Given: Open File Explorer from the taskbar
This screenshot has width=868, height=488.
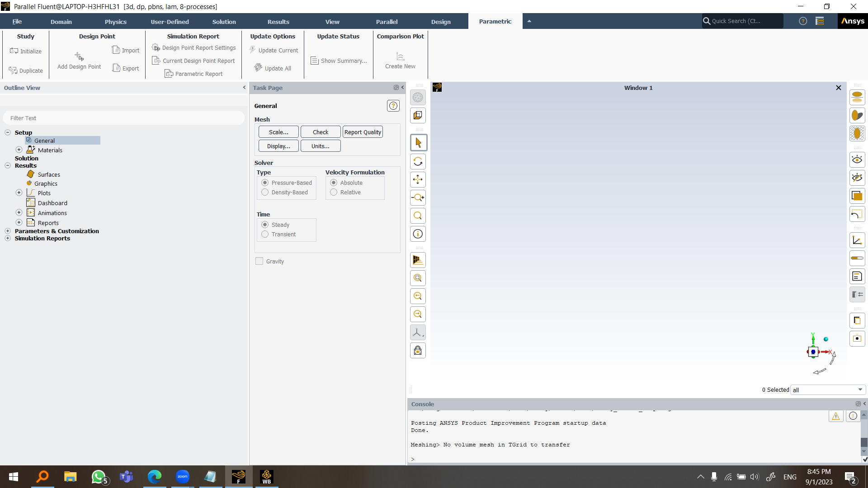Looking at the screenshot, I should [70, 477].
